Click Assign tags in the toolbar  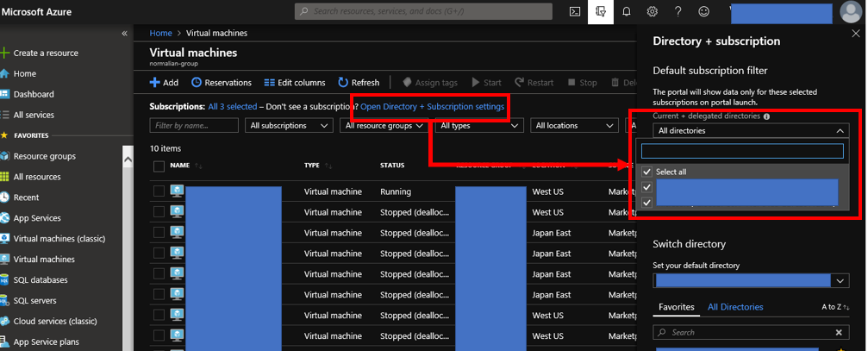pyautogui.click(x=430, y=83)
